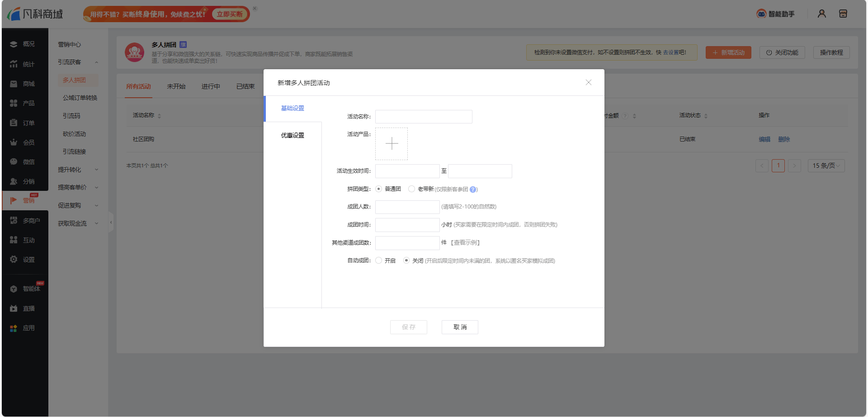Viewport: 868px width, 417px height.
Task: Click the 取消 button in dialog
Action: coord(460,327)
